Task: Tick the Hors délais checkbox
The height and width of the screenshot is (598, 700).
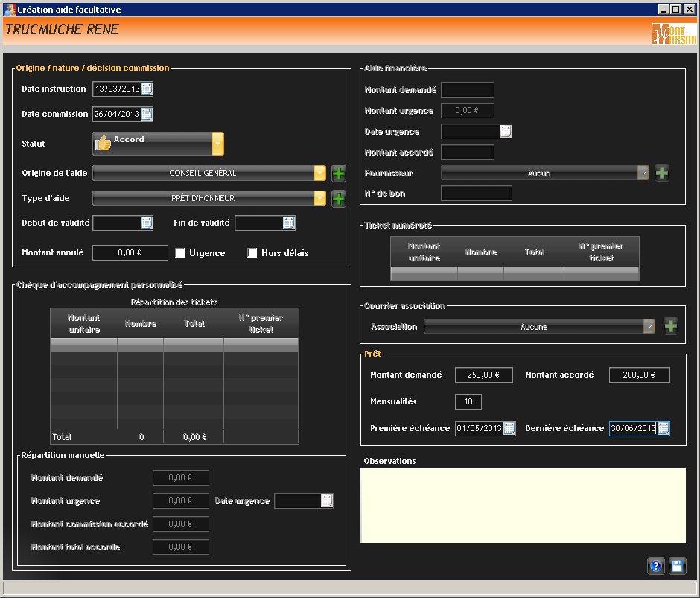Action: point(252,253)
